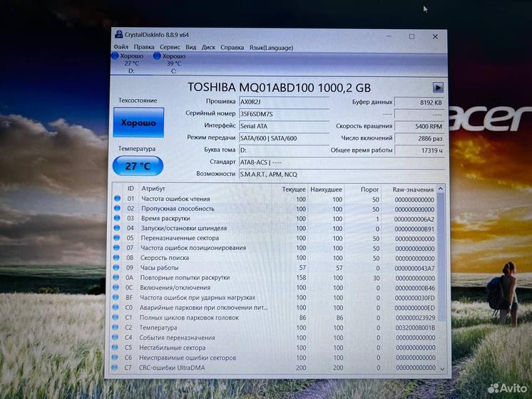Click the next disk arrow button
This screenshot has height=399, width=532.
[x=438, y=88]
